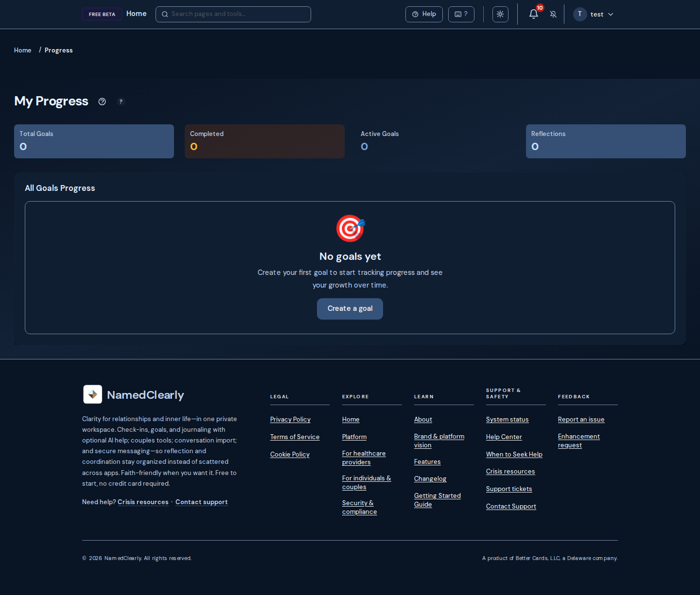Viewport: 700px width, 595px height.
Task: Go to Home breadcrumb
Action: point(22,50)
